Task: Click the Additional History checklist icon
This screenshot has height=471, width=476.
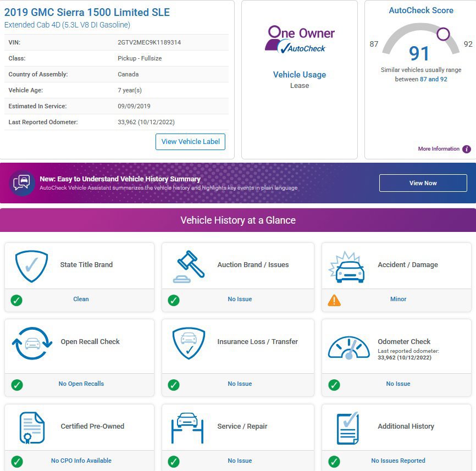Action: tap(348, 428)
